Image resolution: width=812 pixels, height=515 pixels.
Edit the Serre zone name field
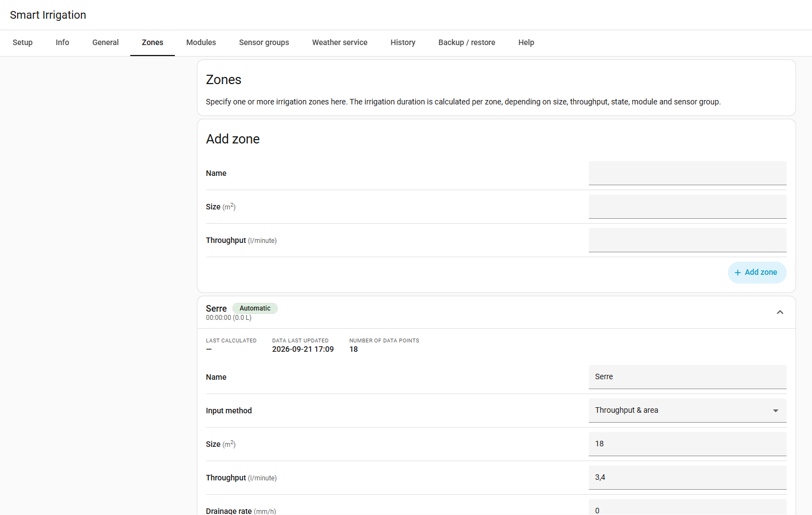coord(687,377)
